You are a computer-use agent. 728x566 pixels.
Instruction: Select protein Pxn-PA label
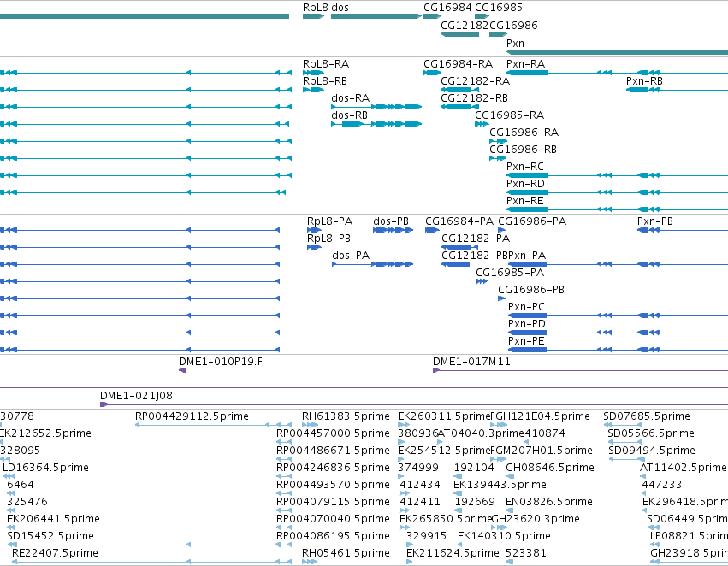click(527, 256)
